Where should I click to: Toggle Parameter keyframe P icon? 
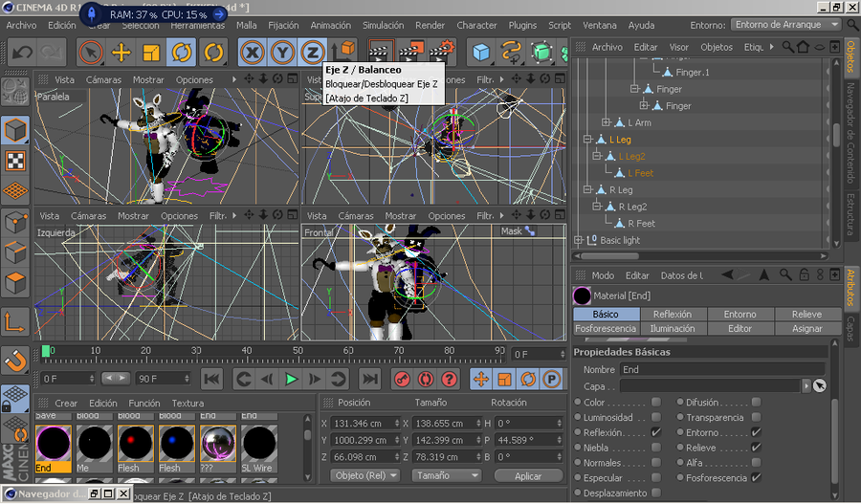(x=551, y=380)
